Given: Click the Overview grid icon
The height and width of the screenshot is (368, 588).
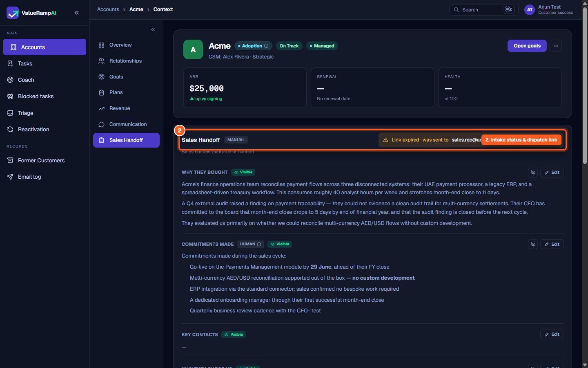Looking at the screenshot, I should tap(101, 45).
